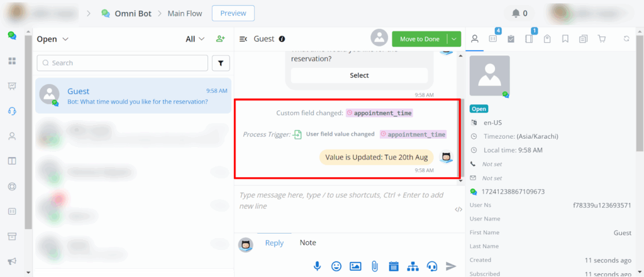Click the Move to Done button
The width and height of the screenshot is (644, 277).
pyautogui.click(x=419, y=39)
